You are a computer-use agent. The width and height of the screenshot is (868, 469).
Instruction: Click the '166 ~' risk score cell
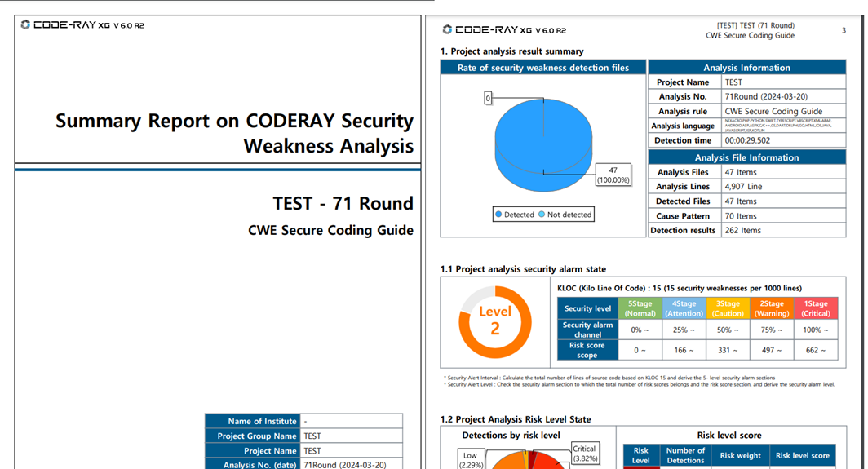[684, 350]
